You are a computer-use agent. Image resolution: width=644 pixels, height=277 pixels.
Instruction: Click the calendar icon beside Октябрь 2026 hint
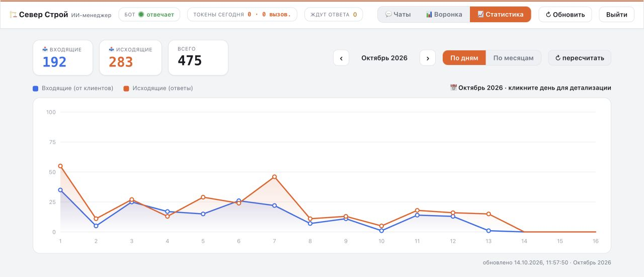453,88
